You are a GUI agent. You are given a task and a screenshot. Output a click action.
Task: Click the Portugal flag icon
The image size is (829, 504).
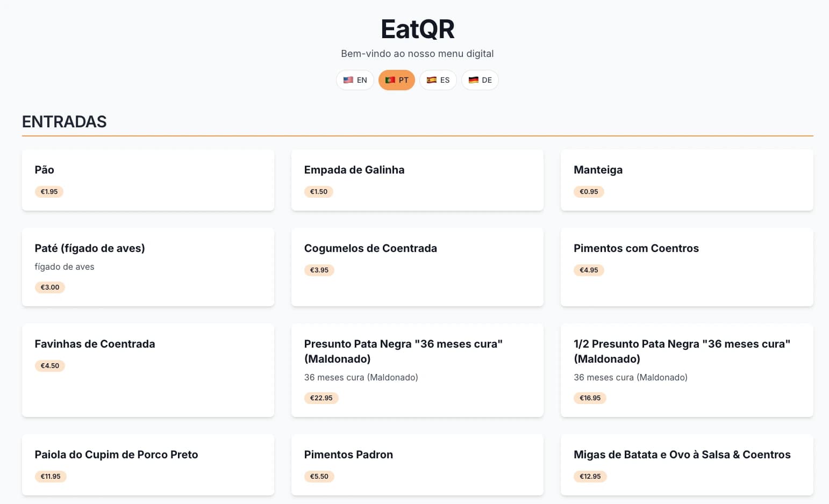(x=390, y=80)
